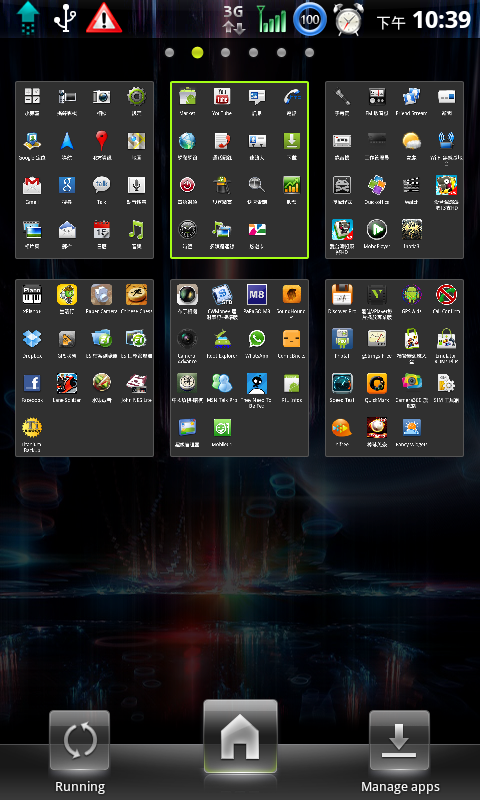Launch the green Music note app
Screen dimensions: 480x800
[136, 230]
